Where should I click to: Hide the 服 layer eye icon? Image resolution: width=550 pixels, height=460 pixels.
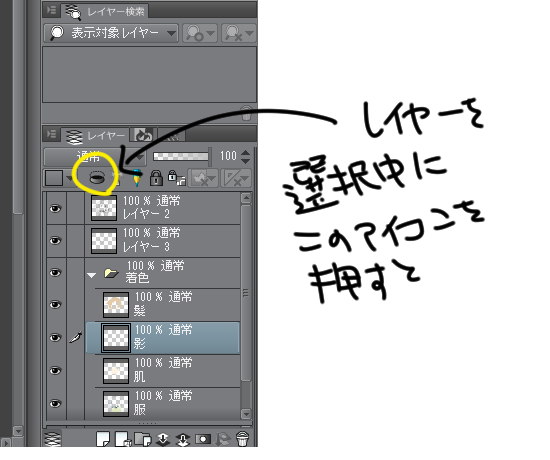55,404
